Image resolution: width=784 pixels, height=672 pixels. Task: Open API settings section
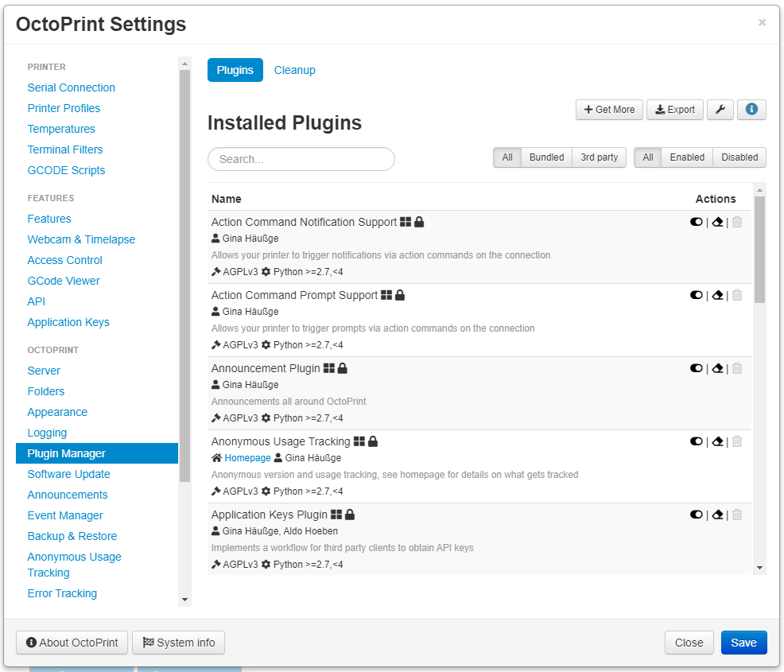coord(36,301)
